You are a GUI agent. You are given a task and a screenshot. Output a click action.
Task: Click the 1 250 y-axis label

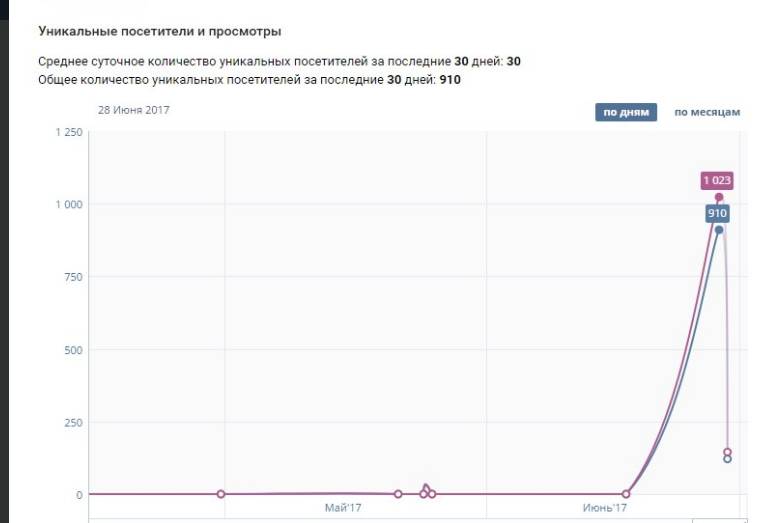(x=68, y=133)
